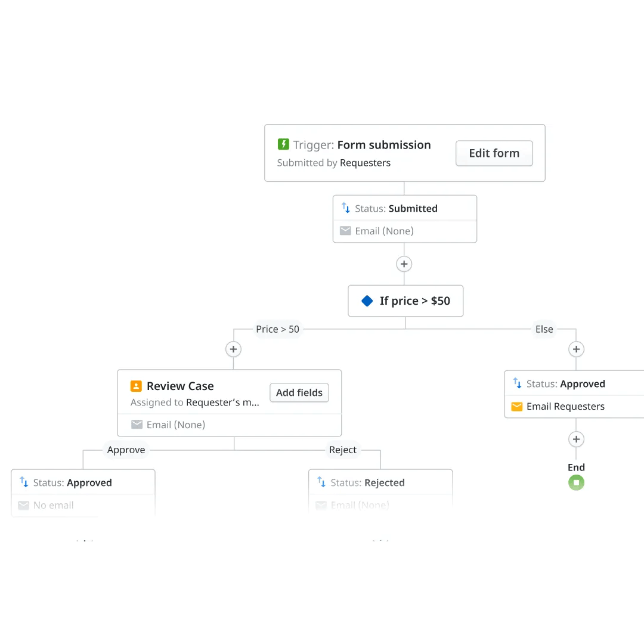Select the Reject branch label
Viewport: 644px width, 644px height.
[342, 450]
